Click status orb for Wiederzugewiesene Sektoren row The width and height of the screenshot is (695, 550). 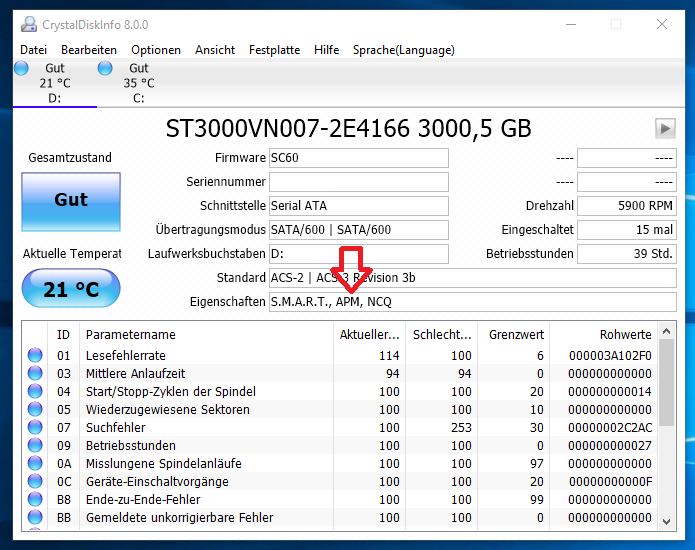[35, 409]
